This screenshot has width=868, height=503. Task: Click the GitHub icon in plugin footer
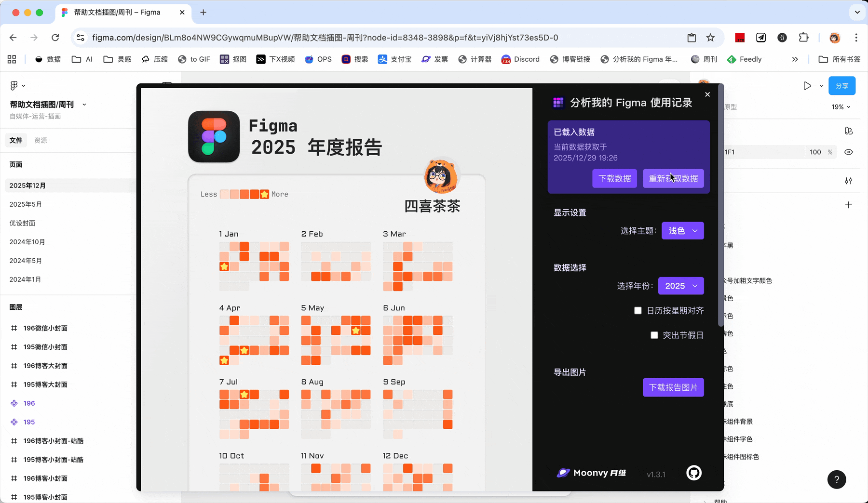point(693,473)
